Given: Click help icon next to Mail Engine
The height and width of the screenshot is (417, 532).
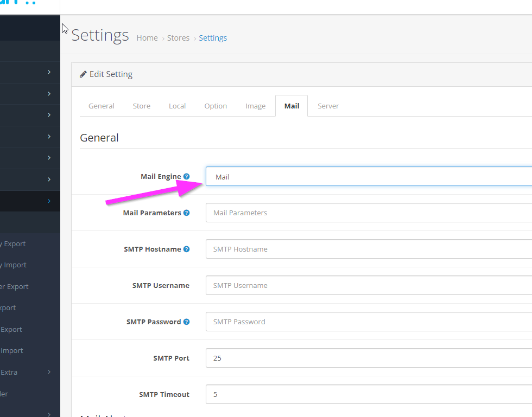Looking at the screenshot, I should (186, 177).
